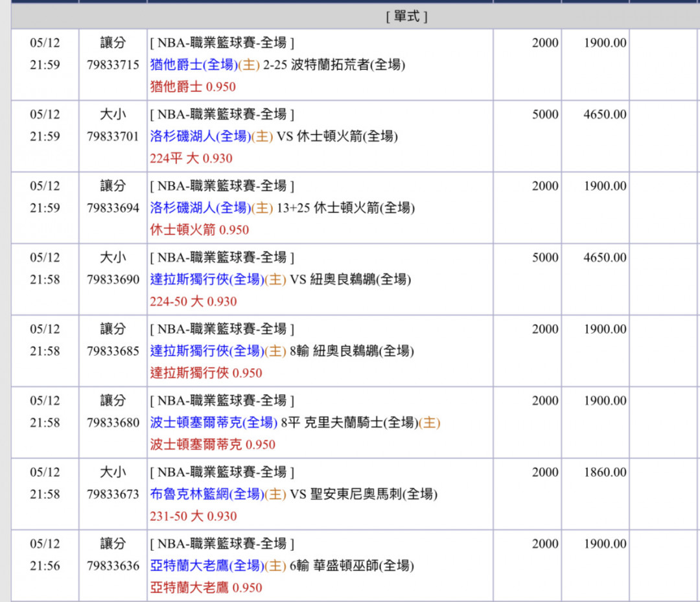Click time 21:56 in the last row
Viewport: 700px width, 602px height.
pos(45,566)
